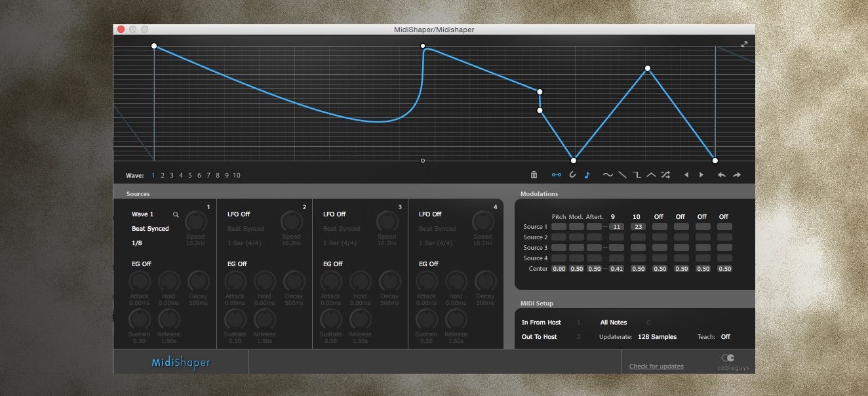Open the LFO Off selector in Source 3
The image size is (868, 396).
pos(334,214)
